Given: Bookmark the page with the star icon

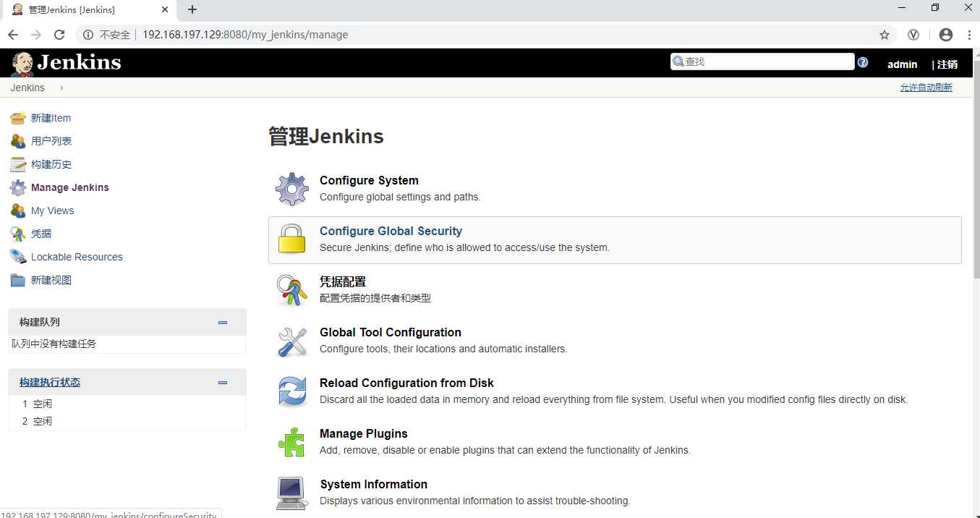Looking at the screenshot, I should (x=885, y=35).
